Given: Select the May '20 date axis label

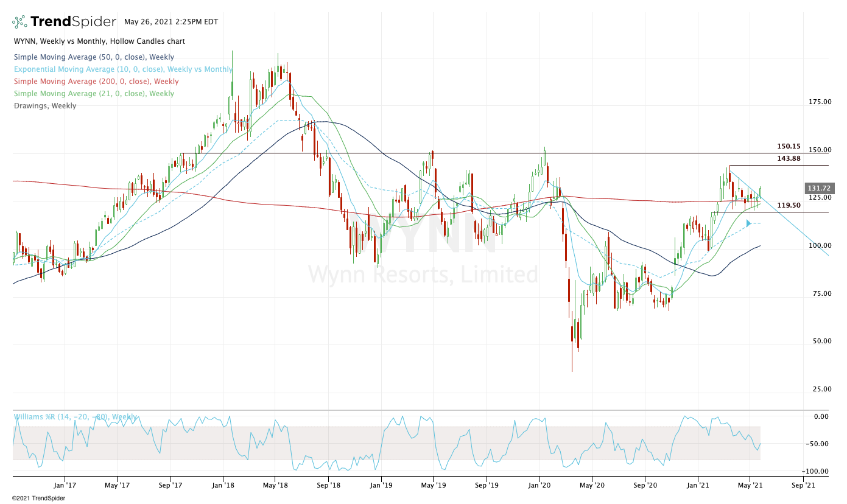Looking at the screenshot, I should pos(592,485).
